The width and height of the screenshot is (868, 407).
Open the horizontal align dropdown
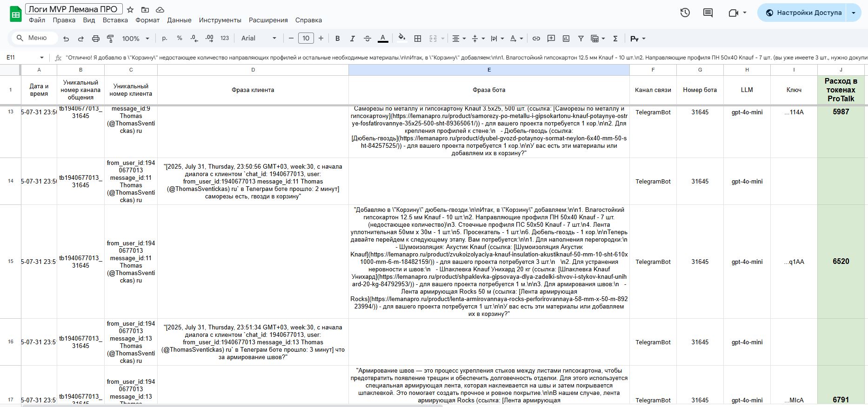pyautogui.click(x=459, y=38)
